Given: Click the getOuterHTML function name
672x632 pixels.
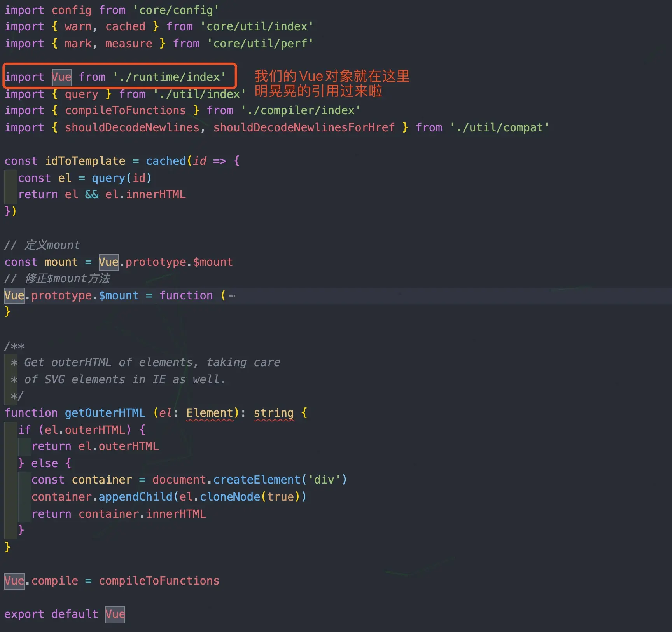Looking at the screenshot, I should click(105, 413).
